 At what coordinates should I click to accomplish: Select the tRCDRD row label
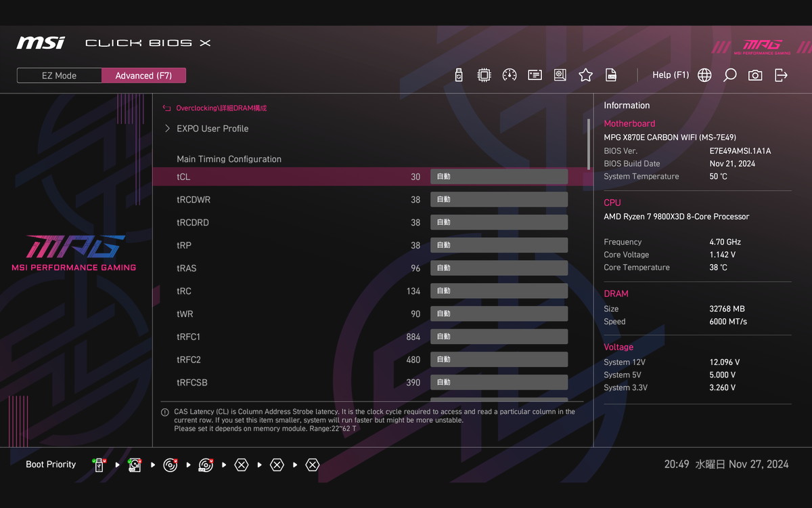193,222
